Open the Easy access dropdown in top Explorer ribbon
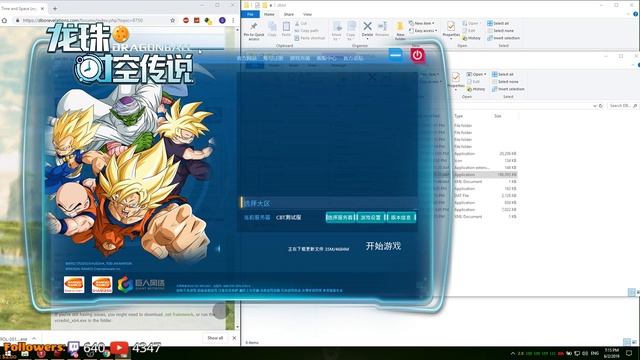Image resolution: width=640 pixels, height=360 pixels. 423,31
